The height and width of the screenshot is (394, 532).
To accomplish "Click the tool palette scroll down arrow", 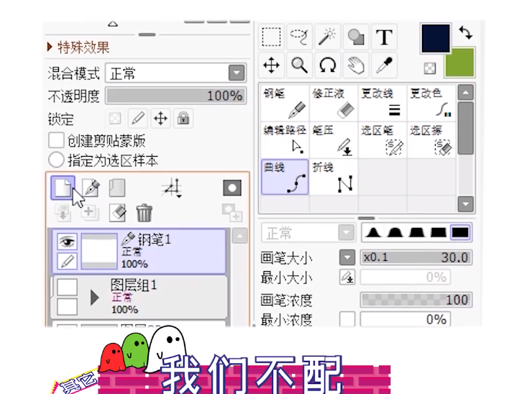I will point(466,204).
